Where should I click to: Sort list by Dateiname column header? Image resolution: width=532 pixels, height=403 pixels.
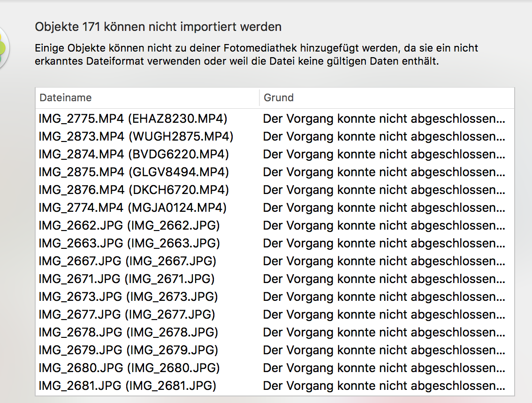click(66, 98)
